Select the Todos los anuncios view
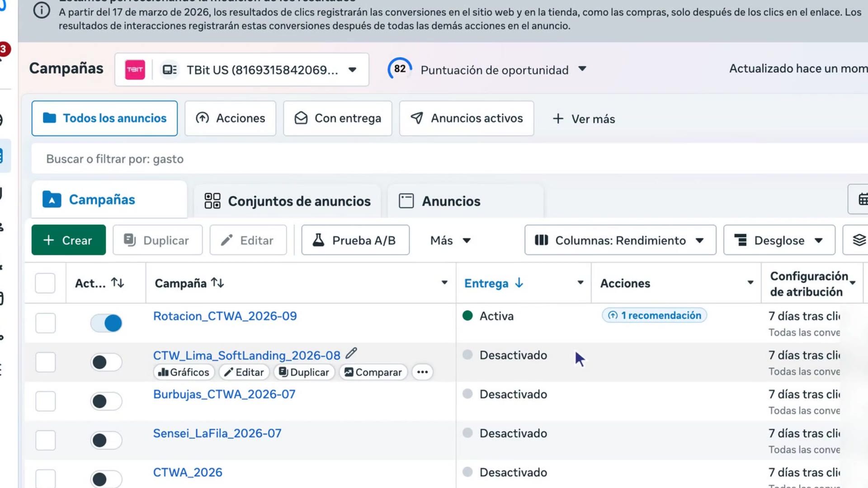Screen dimensions: 868x488 point(104,118)
